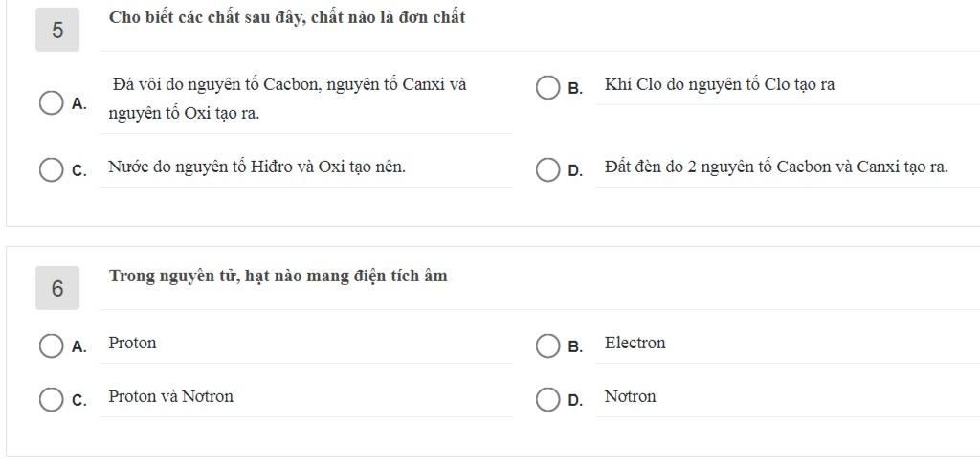The width and height of the screenshot is (980, 468).
Task: Click the question number 6 badge
Action: (57, 288)
